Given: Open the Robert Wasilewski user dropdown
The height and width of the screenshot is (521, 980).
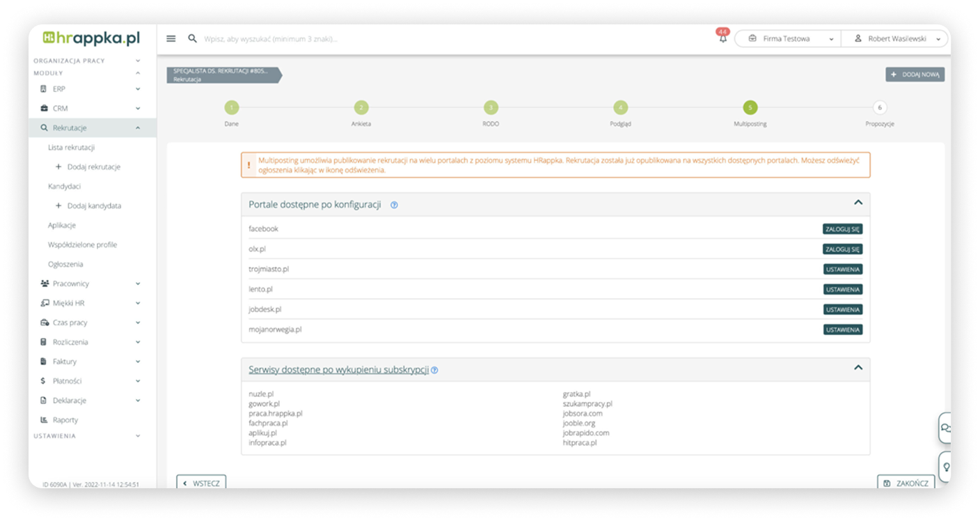Looking at the screenshot, I should coord(896,39).
